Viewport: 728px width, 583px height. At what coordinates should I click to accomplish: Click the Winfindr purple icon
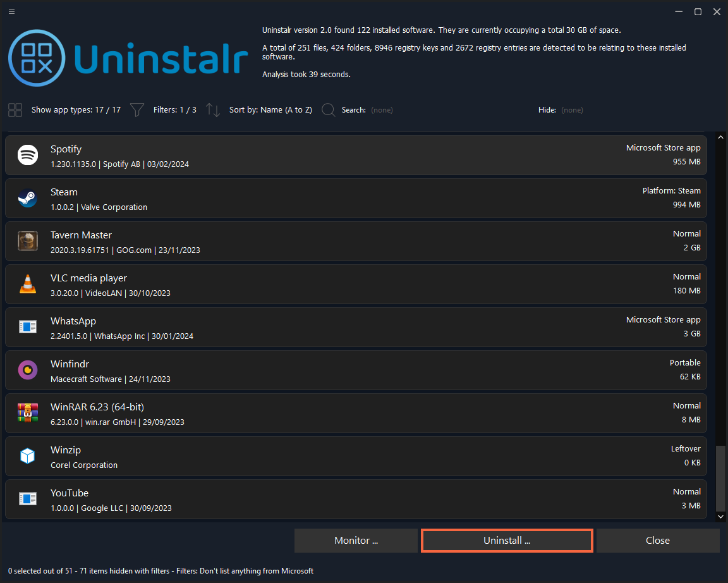[28, 371]
